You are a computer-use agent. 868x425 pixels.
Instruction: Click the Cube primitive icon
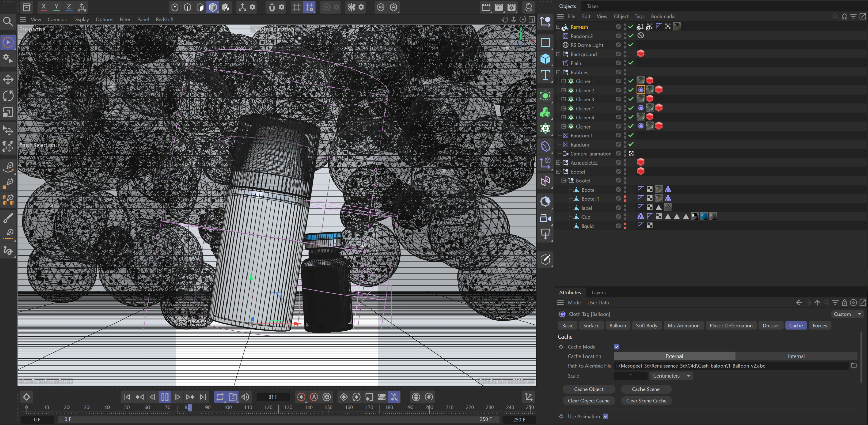click(545, 59)
